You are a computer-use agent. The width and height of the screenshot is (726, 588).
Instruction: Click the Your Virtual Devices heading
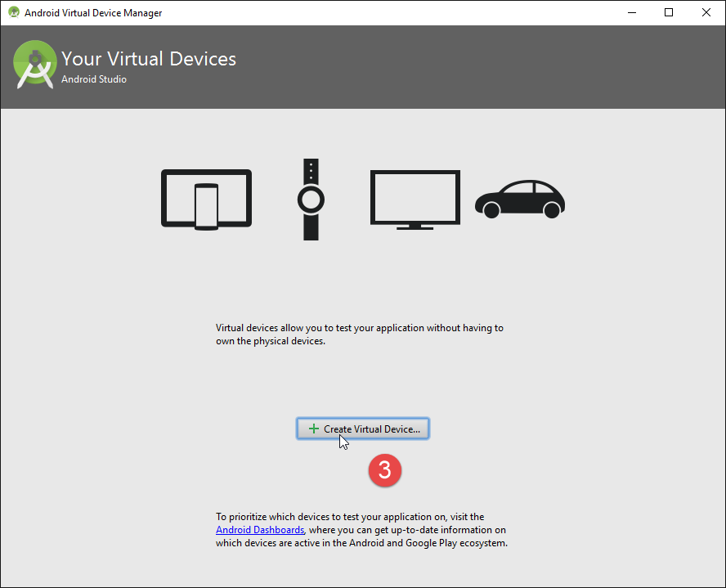coord(149,59)
